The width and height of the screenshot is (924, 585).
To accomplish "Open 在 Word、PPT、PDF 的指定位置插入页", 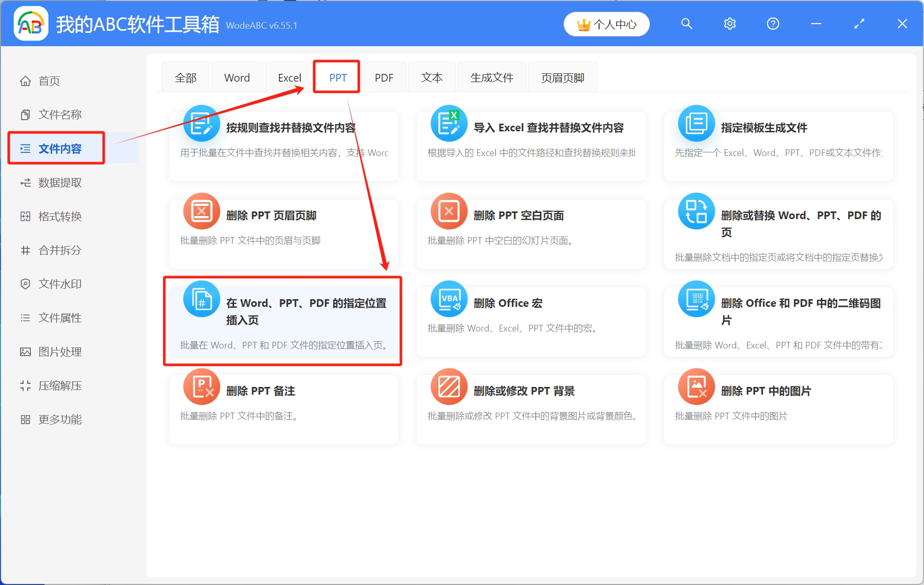I will (x=283, y=311).
